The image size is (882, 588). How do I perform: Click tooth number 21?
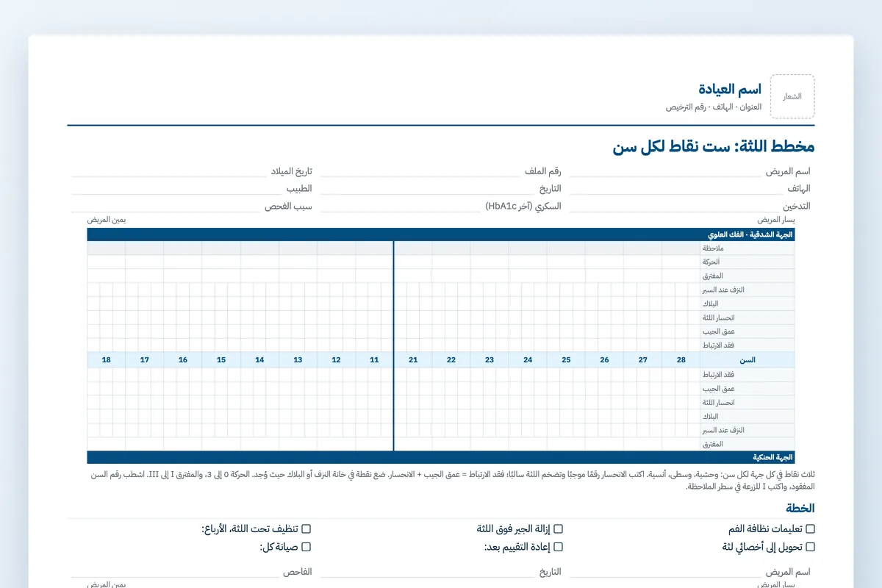coord(413,360)
